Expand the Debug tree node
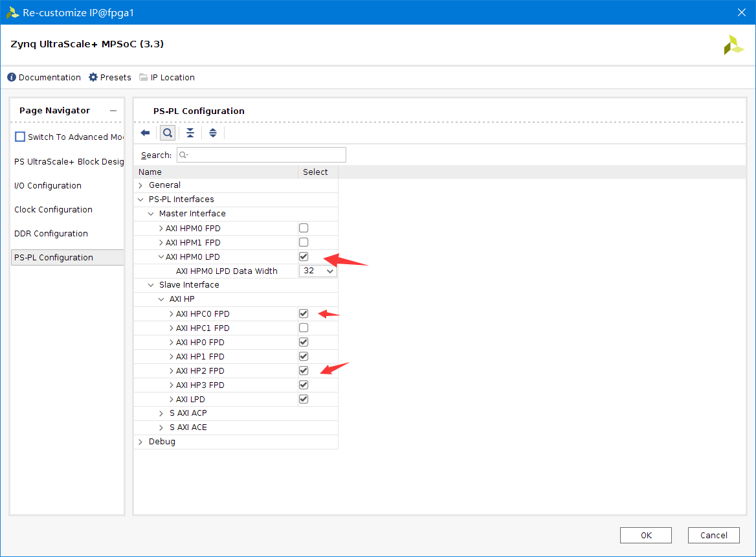Image resolution: width=756 pixels, height=557 pixels. point(141,442)
